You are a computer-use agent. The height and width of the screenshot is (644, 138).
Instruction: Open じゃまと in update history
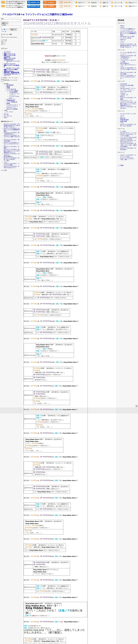coord(123,87)
